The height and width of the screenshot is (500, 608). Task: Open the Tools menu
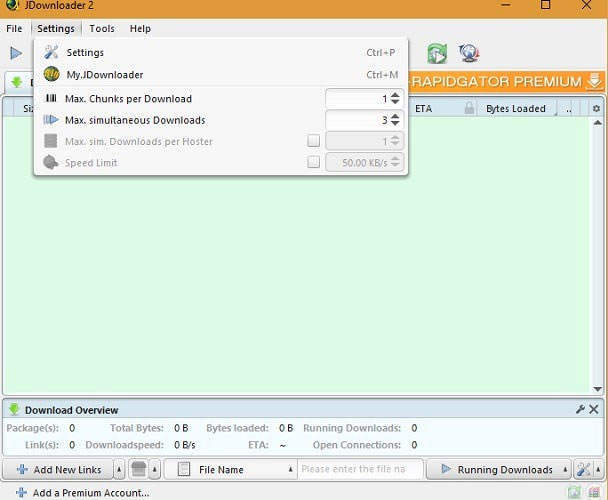102,29
